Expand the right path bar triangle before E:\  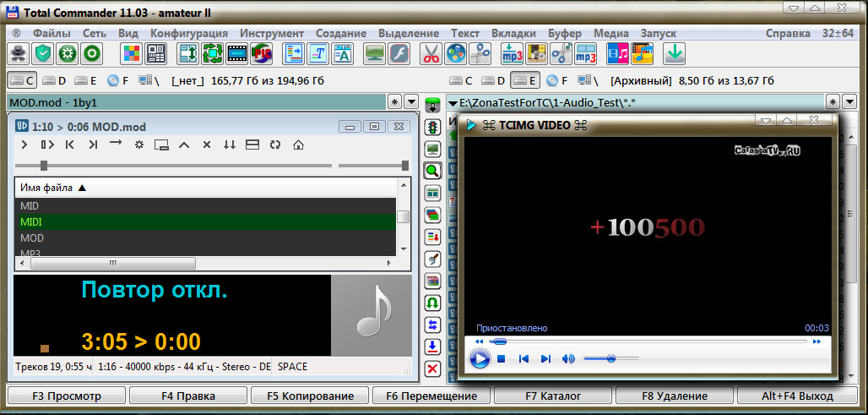click(453, 102)
